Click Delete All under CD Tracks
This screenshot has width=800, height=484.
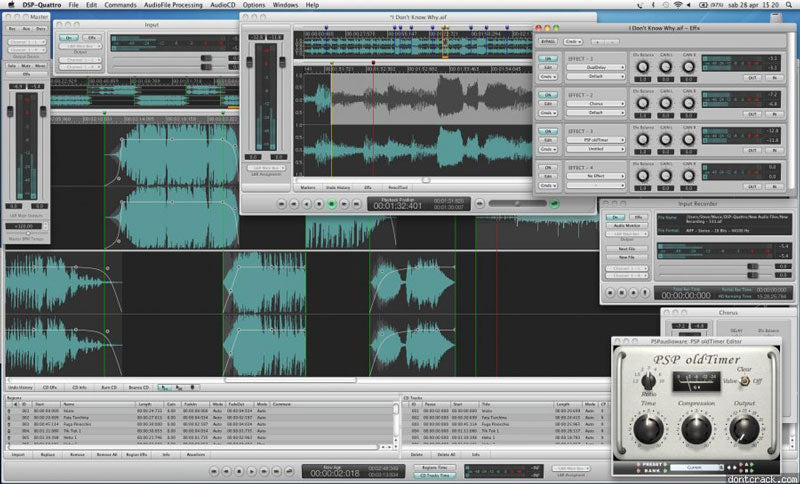point(446,454)
